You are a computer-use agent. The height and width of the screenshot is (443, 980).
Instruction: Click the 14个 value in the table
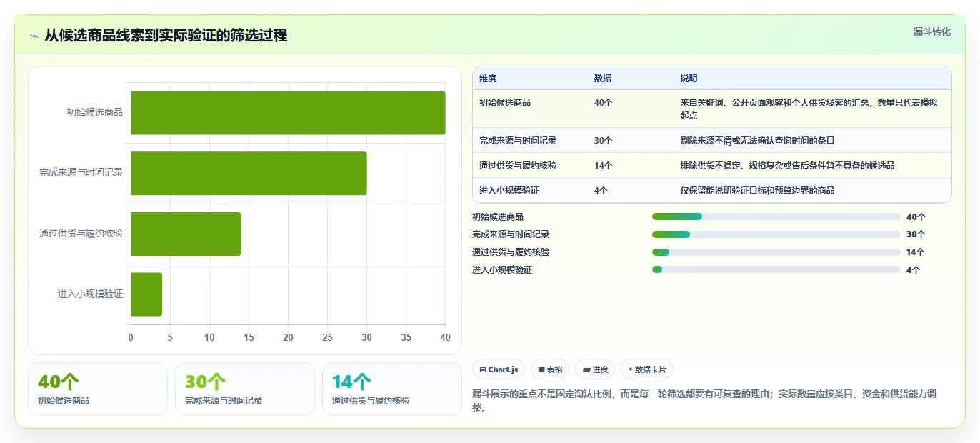coord(604,166)
